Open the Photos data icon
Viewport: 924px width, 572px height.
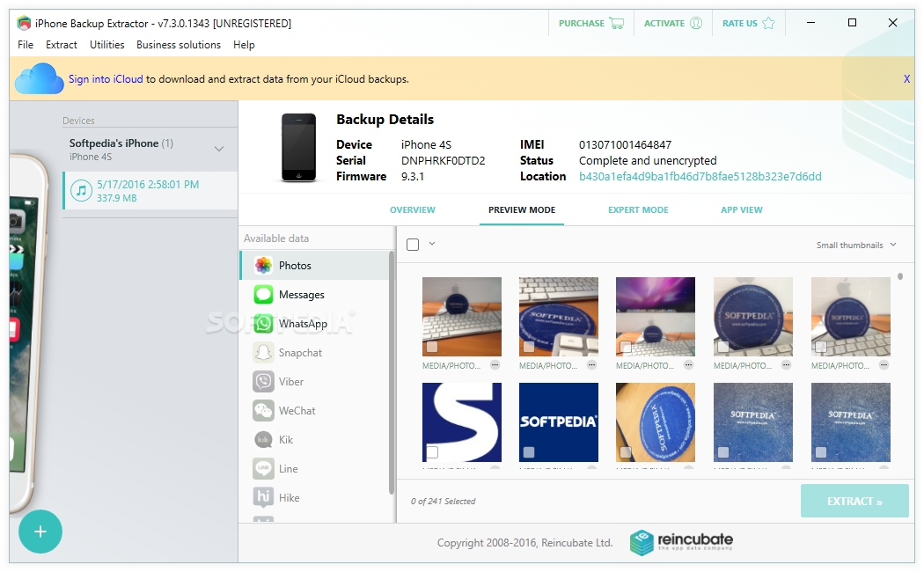tap(263, 266)
